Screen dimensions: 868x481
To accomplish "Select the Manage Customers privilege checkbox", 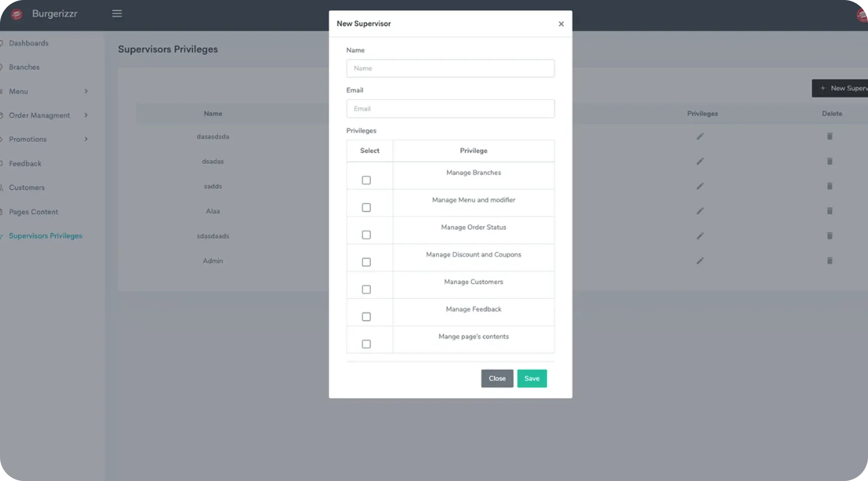I will coord(366,289).
